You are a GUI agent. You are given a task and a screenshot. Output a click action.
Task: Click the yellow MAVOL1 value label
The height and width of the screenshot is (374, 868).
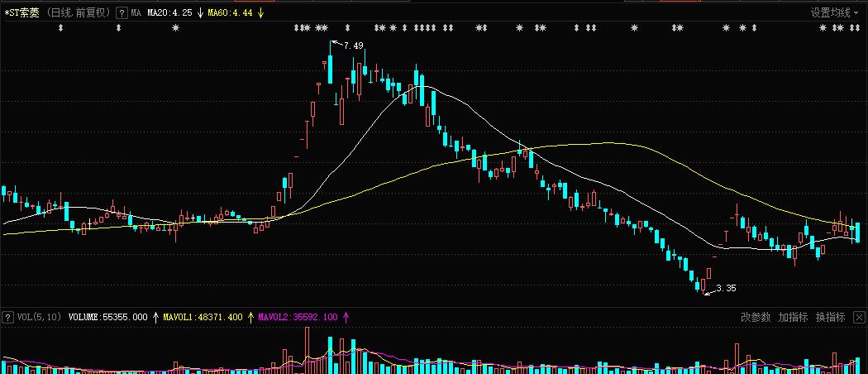click(203, 317)
